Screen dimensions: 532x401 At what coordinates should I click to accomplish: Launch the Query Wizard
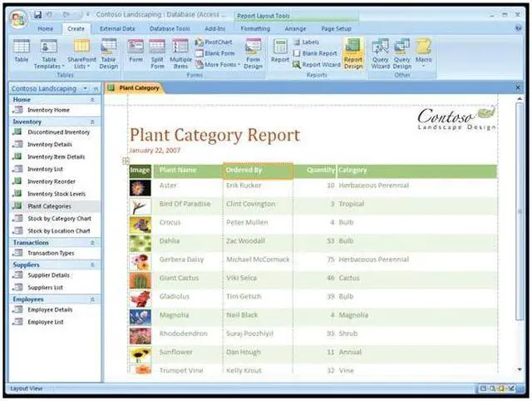click(x=380, y=52)
